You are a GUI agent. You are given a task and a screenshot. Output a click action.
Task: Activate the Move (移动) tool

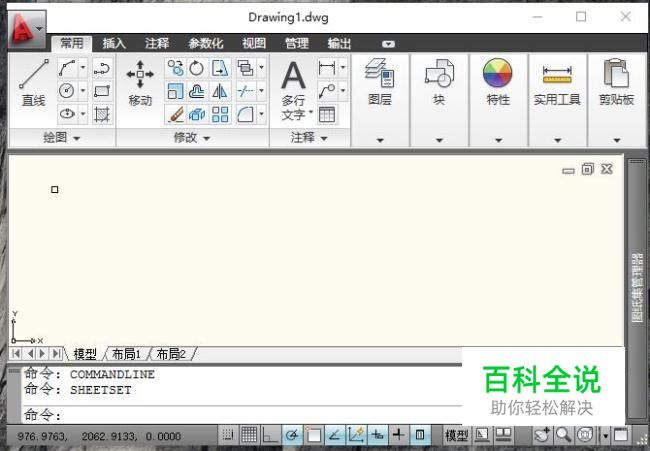140,82
